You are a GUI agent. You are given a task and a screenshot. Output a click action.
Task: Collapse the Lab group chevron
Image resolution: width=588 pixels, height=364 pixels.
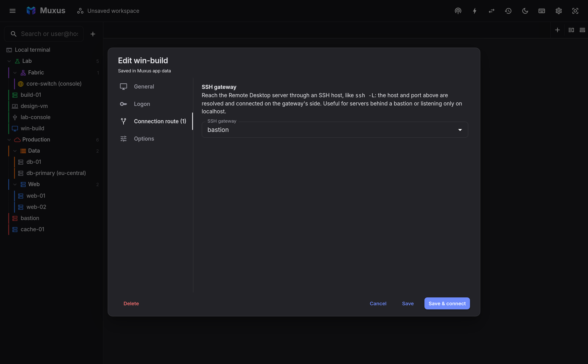tap(9, 61)
